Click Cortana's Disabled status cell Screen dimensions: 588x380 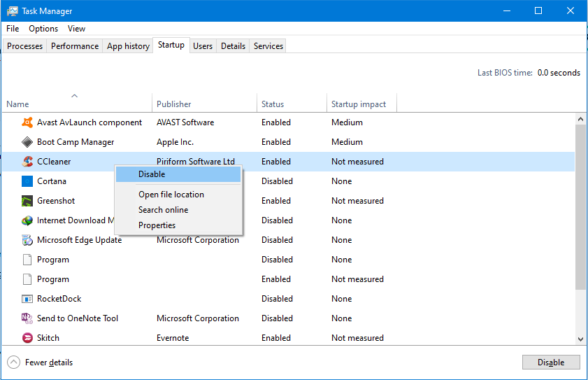pyautogui.click(x=277, y=181)
